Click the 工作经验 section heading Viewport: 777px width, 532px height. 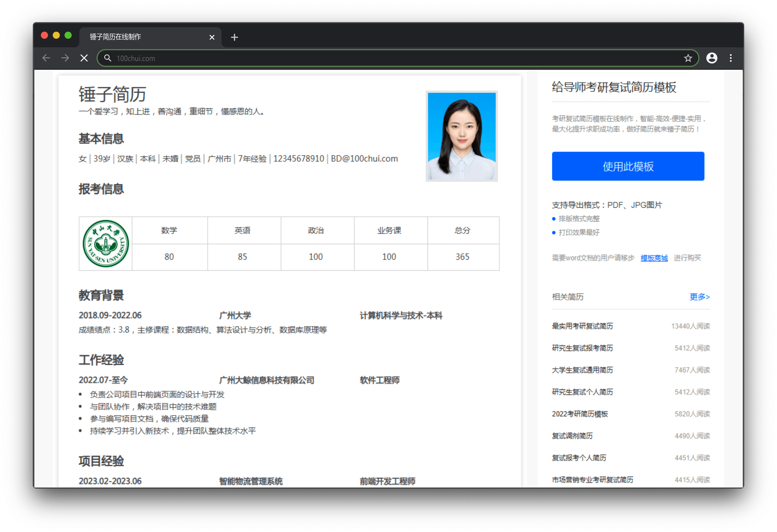point(101,360)
